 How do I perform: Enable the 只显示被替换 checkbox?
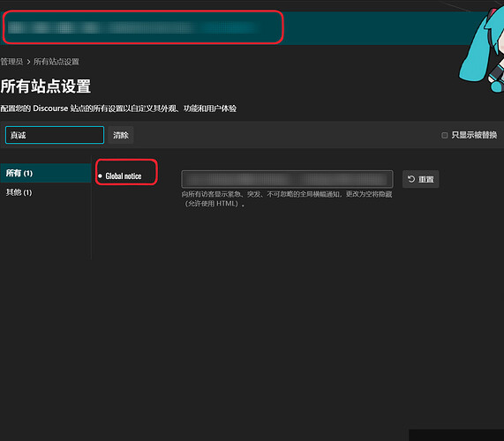tap(445, 135)
